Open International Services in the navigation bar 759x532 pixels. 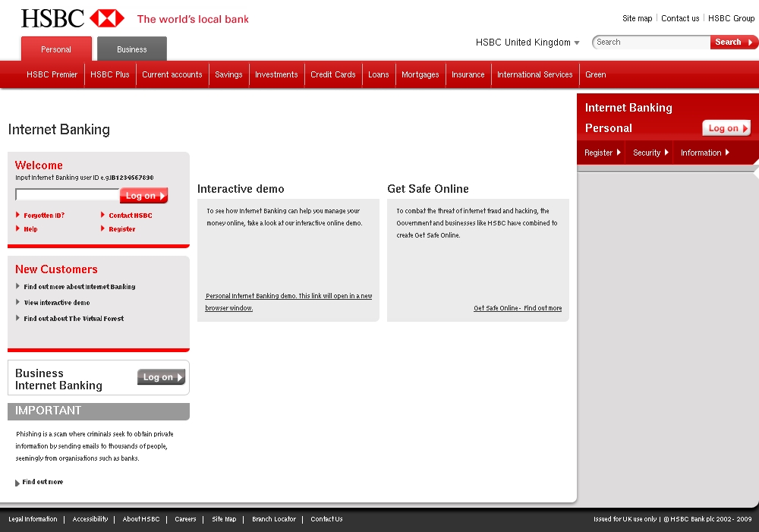click(535, 74)
